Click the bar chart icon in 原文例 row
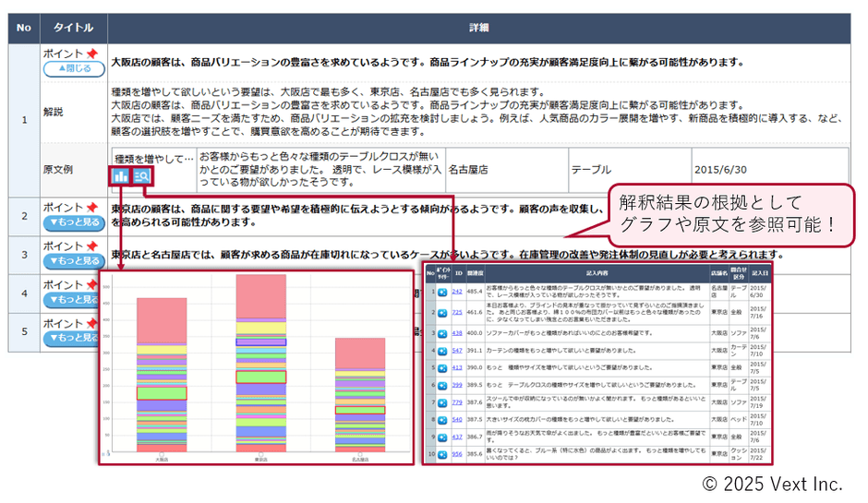This screenshot has width=868, height=503. pyautogui.click(x=121, y=175)
